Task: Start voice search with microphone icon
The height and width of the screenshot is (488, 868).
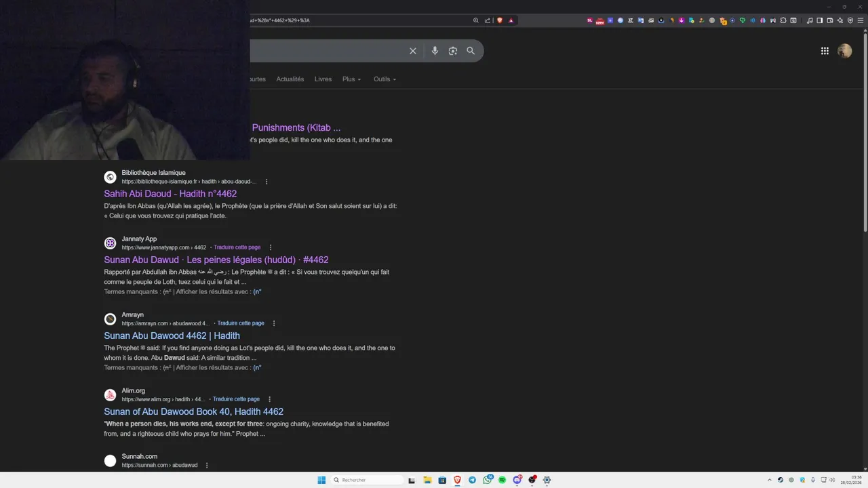Action: click(435, 51)
